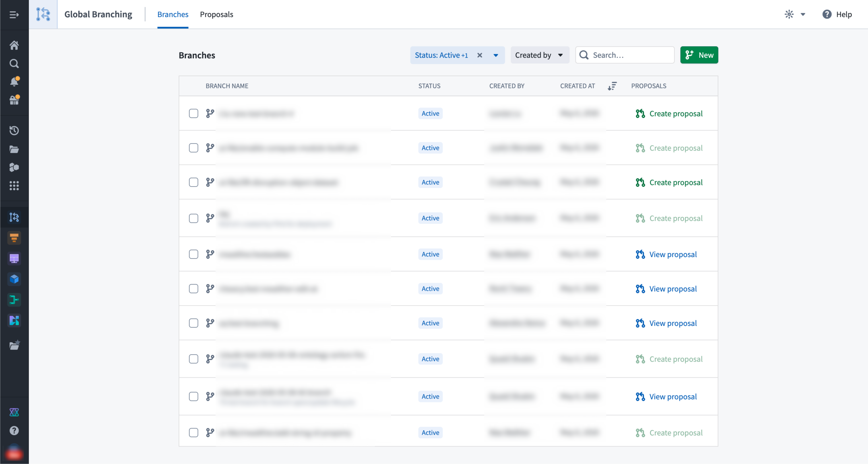Image resolution: width=868 pixels, height=464 pixels.
Task: Click View proposal in the fifth row
Action: coord(666,254)
